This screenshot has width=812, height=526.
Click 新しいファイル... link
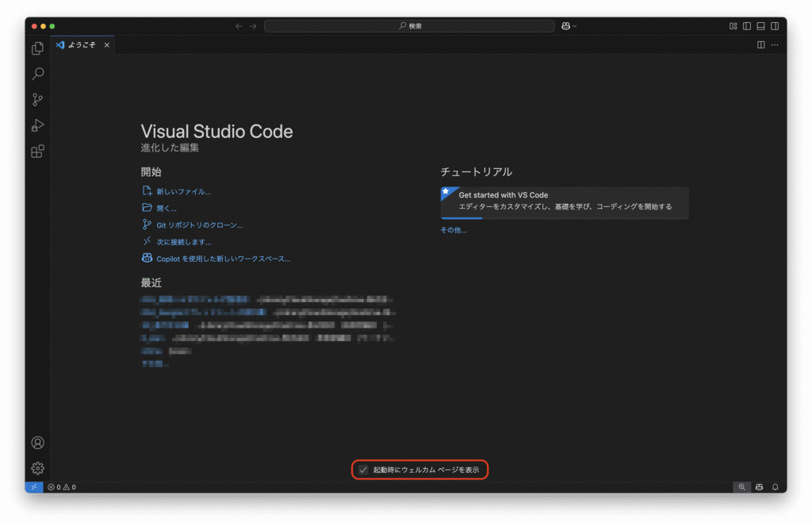[184, 192]
